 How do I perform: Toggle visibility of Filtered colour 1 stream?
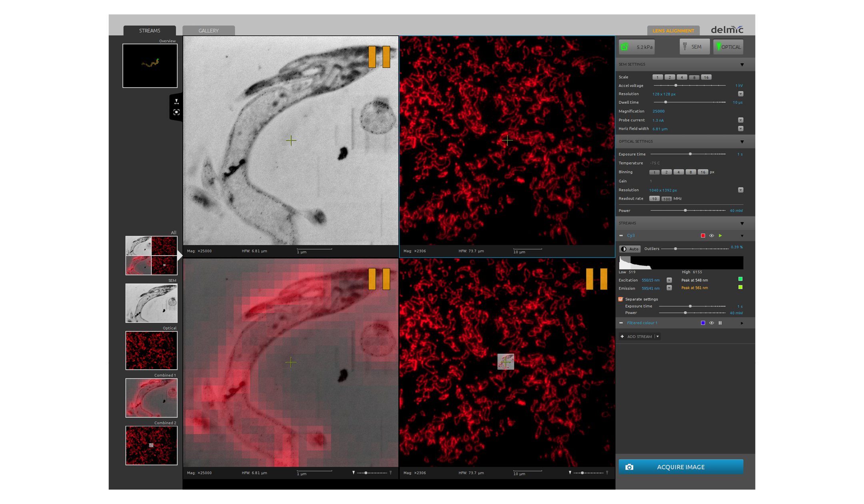(x=712, y=323)
